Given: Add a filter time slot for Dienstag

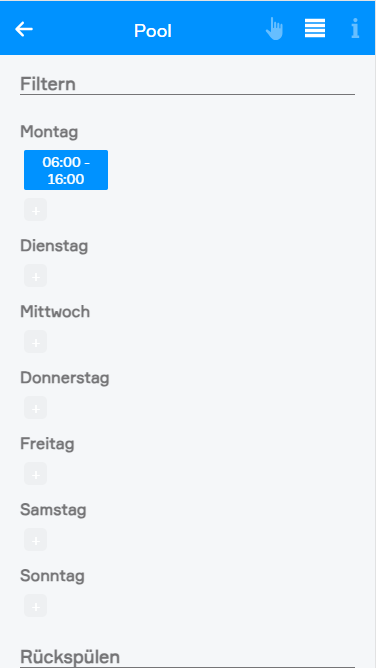Looking at the screenshot, I should click(x=35, y=276).
